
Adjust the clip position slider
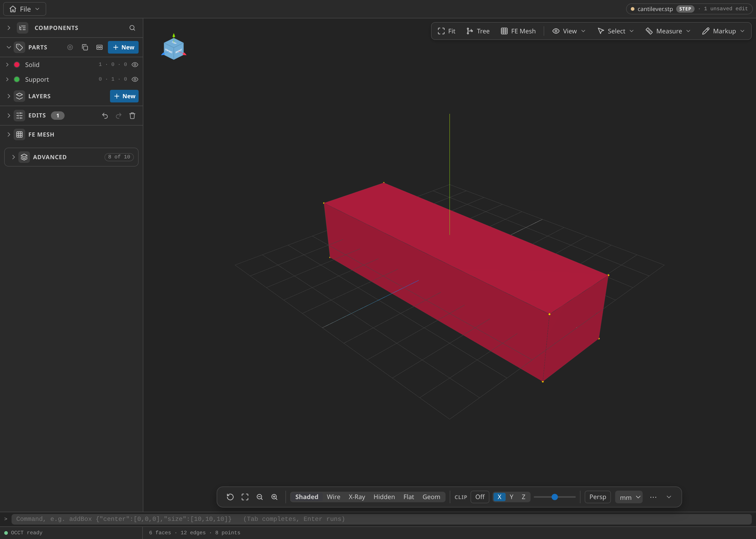(554, 497)
